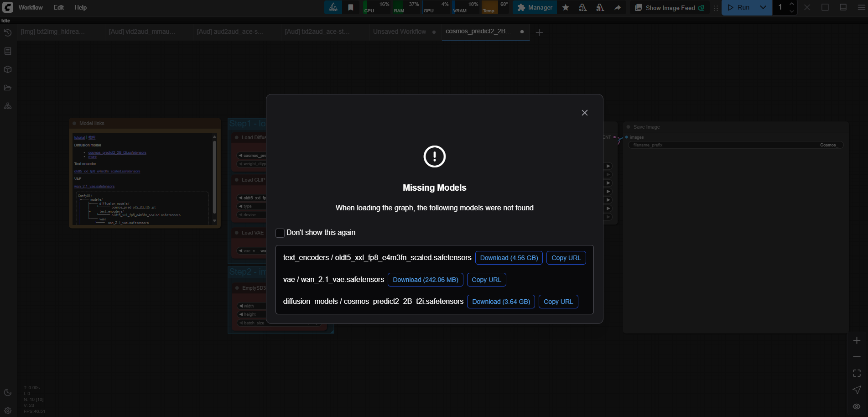The height and width of the screenshot is (417, 868).
Task: Collapse the Model links node via its dot
Action: (x=74, y=123)
